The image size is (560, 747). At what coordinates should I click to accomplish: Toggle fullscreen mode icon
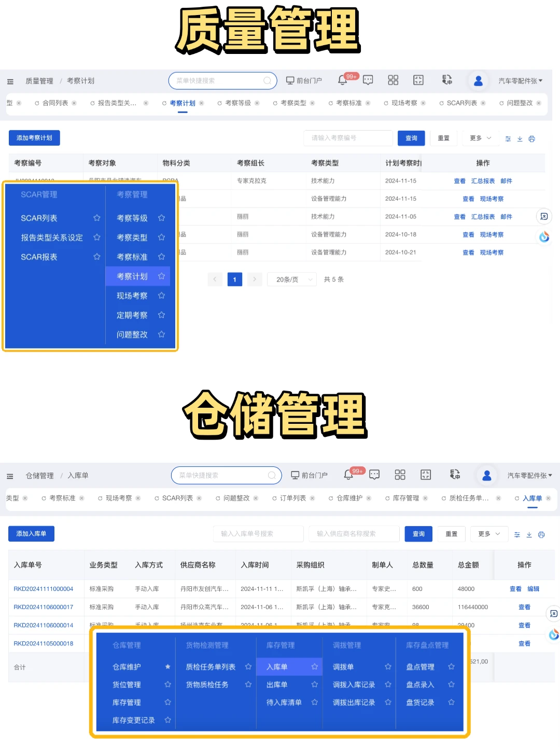[418, 80]
